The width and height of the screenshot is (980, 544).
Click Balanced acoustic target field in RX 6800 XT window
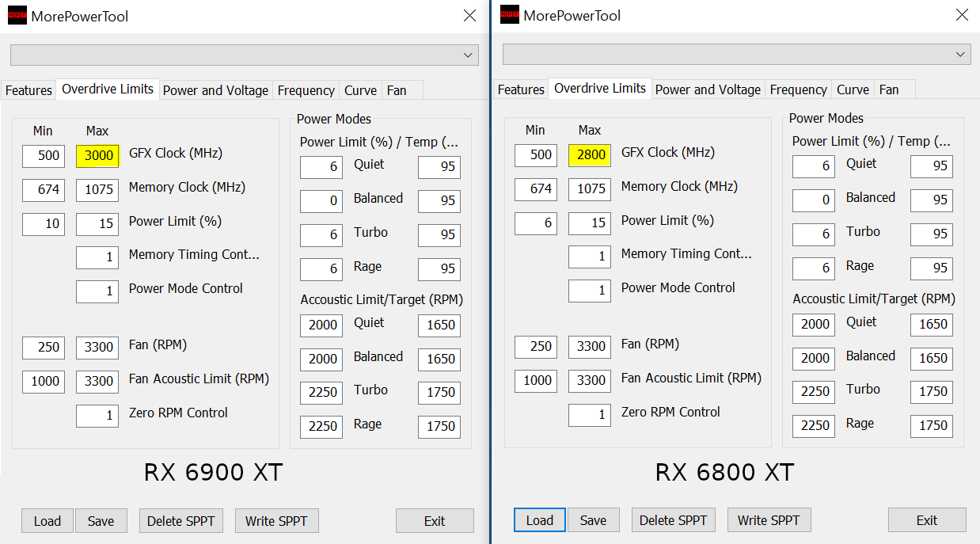click(x=932, y=358)
